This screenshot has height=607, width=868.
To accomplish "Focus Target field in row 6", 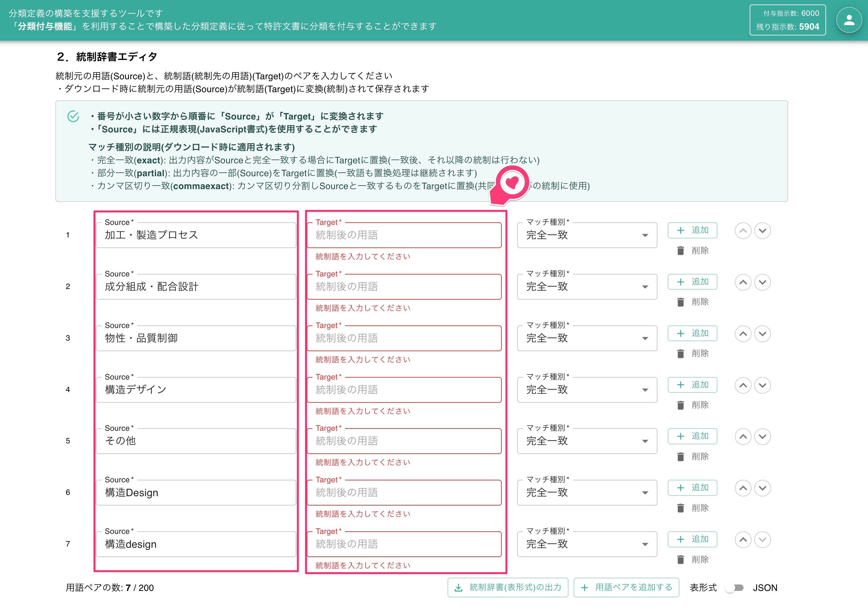I will point(404,493).
